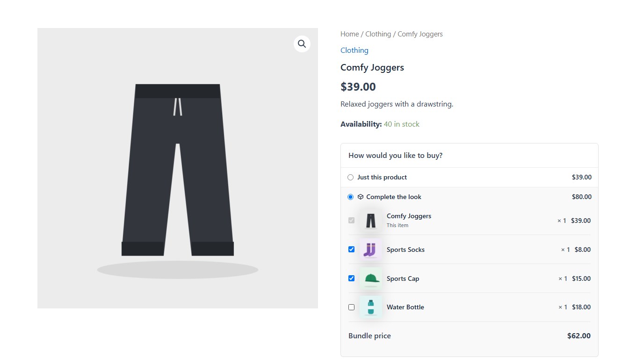
Task: Open Clothing in the breadcrumb trail
Action: (x=378, y=34)
